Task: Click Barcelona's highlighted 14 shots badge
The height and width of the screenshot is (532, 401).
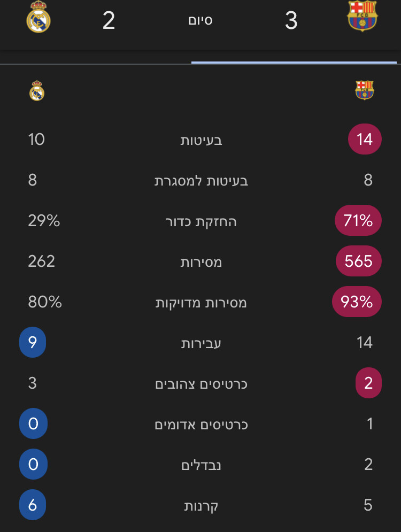Action: [365, 140]
